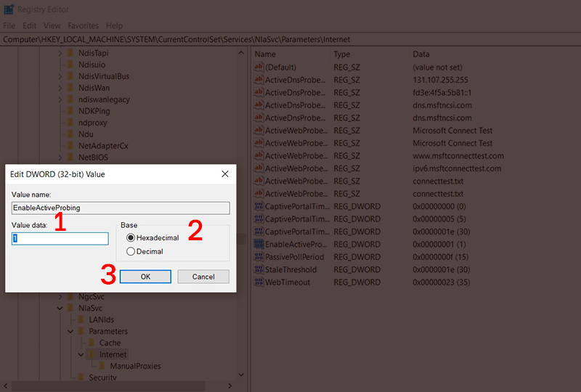
Task: Click the string icon on the ipv6.msftconnecttest.com row
Action: [259, 168]
